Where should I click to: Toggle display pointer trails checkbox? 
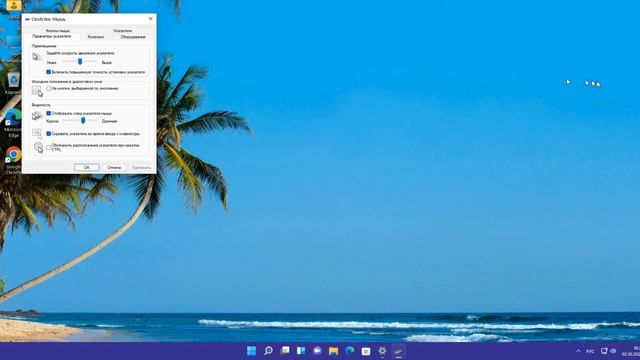pyautogui.click(x=49, y=113)
